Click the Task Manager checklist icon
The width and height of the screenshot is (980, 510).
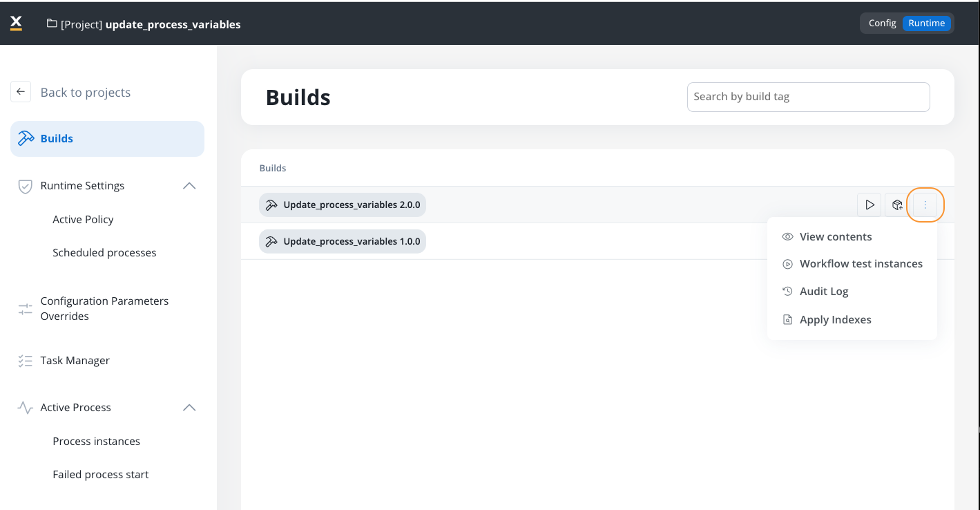click(26, 361)
